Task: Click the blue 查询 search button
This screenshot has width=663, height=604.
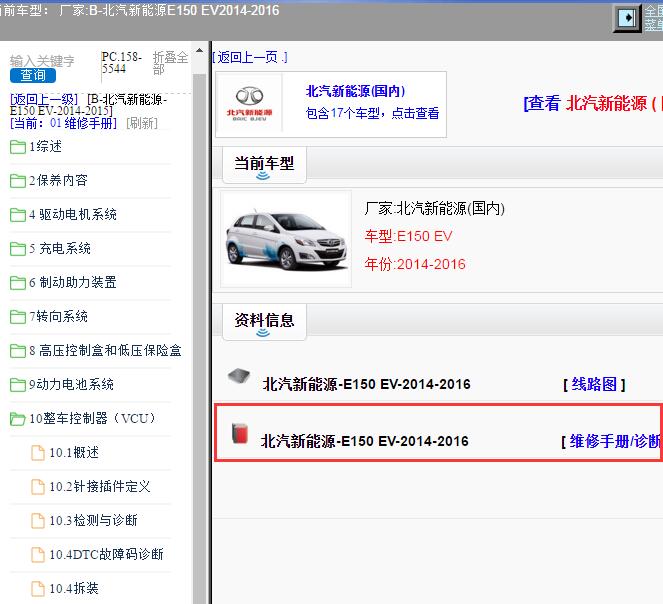Action: [33, 75]
